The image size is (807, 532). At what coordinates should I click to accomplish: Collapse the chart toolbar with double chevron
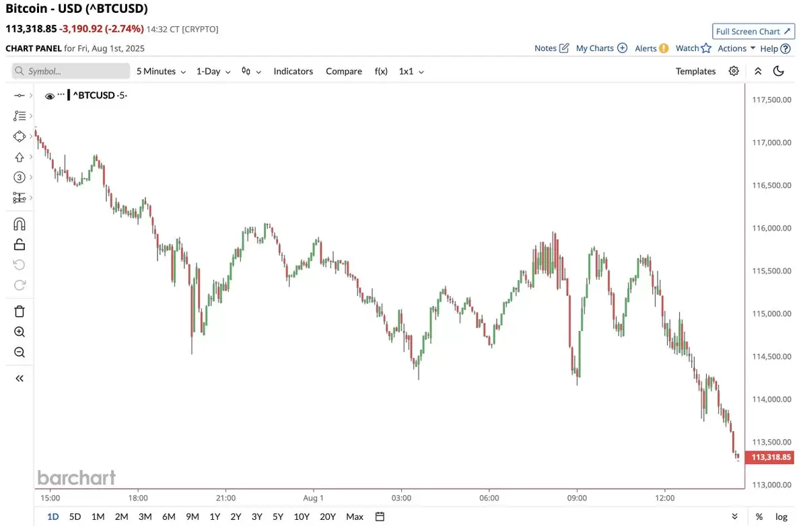click(758, 71)
